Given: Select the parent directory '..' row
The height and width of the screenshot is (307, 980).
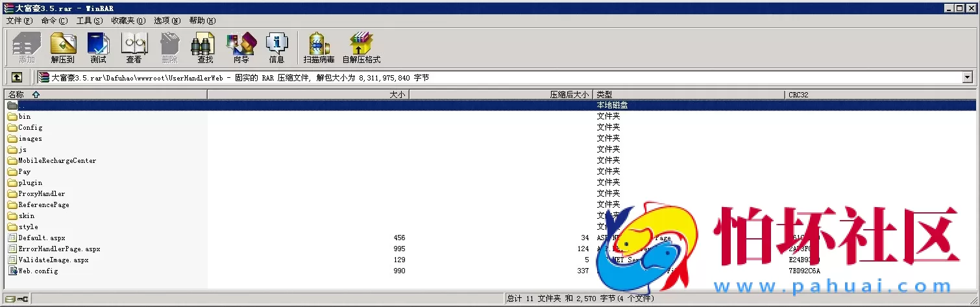Looking at the screenshot, I should pos(490,105).
